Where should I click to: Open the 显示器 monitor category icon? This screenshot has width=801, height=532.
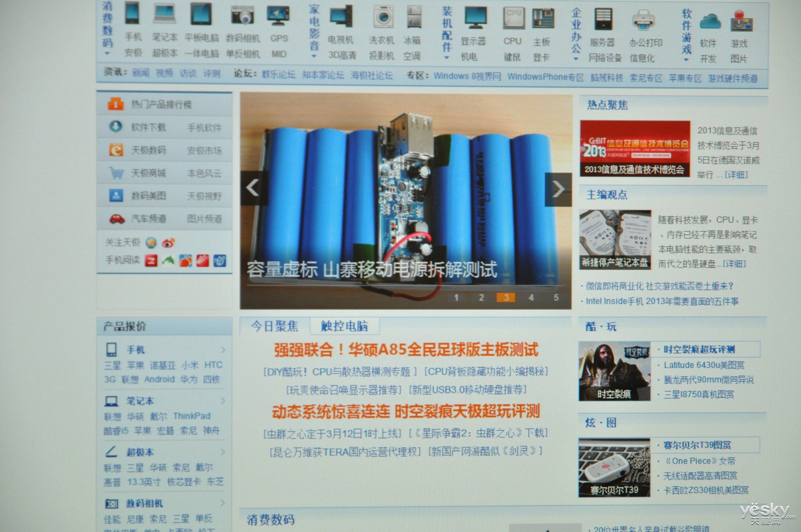(x=475, y=18)
